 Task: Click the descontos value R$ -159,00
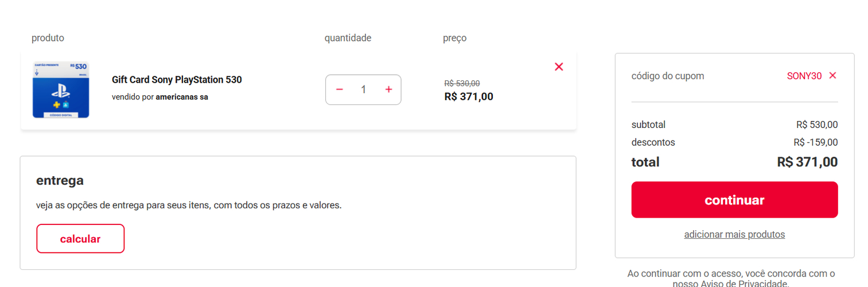(815, 142)
